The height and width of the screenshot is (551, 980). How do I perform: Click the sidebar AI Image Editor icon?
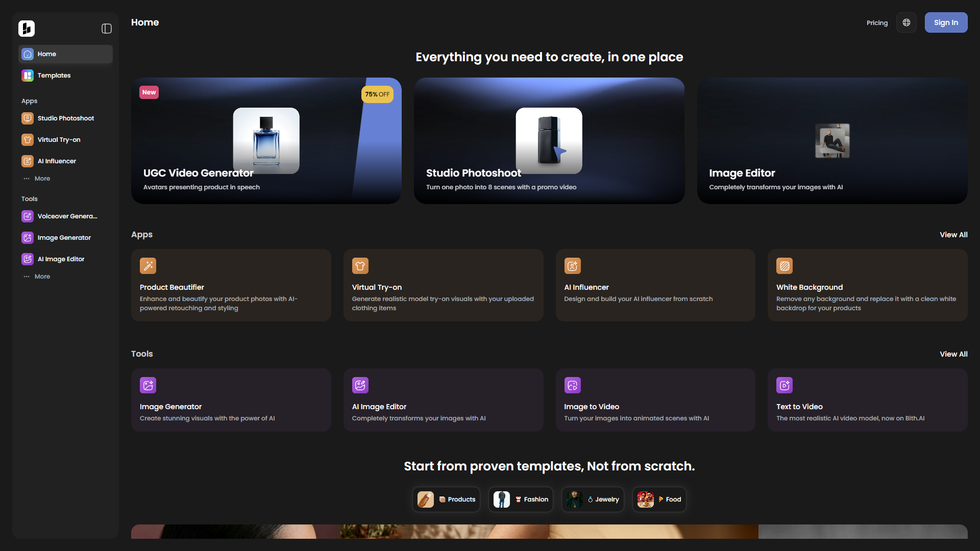point(28,259)
